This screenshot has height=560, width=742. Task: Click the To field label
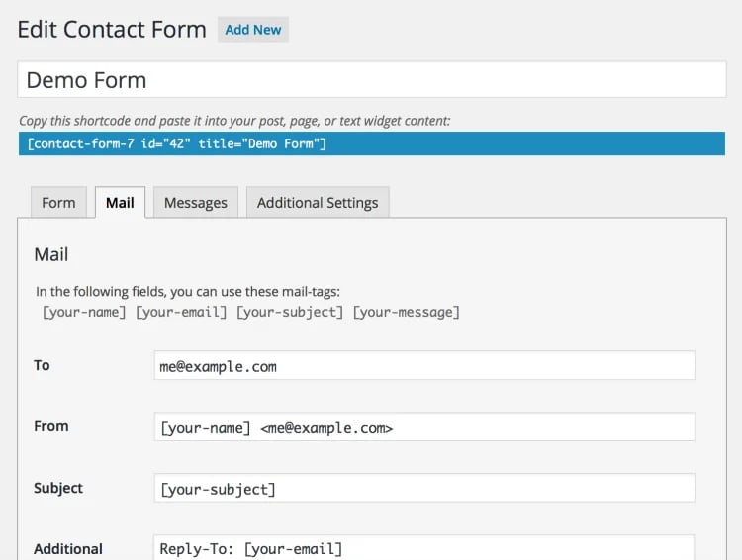[42, 365]
